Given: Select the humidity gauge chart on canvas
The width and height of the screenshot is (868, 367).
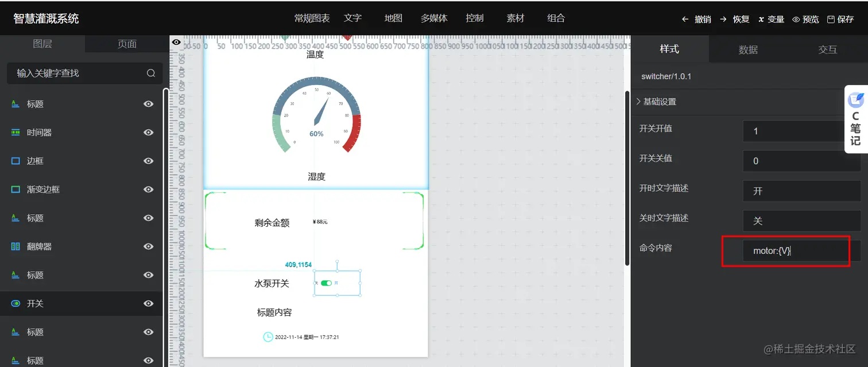Looking at the screenshot, I should 316,115.
